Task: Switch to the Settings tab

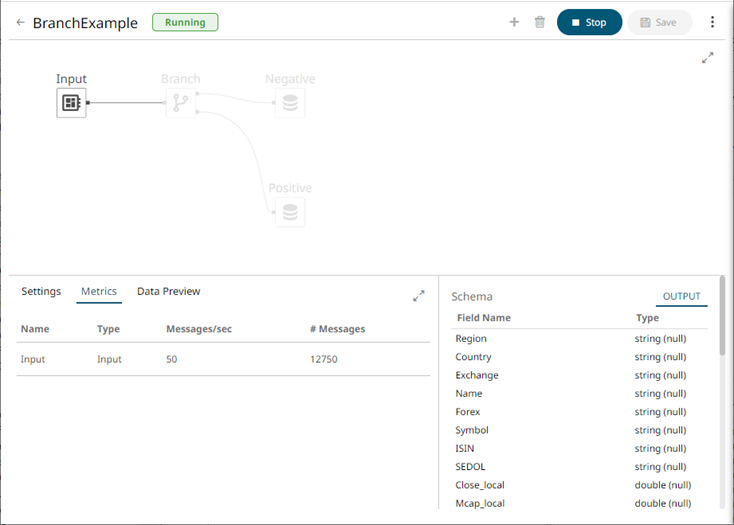Action: click(x=41, y=292)
